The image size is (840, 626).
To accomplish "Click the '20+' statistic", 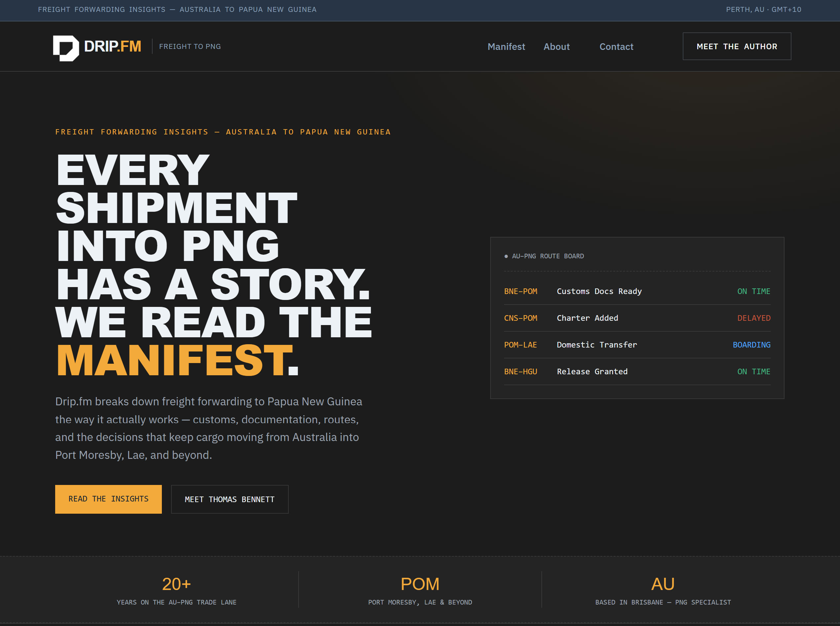I will pos(177,584).
